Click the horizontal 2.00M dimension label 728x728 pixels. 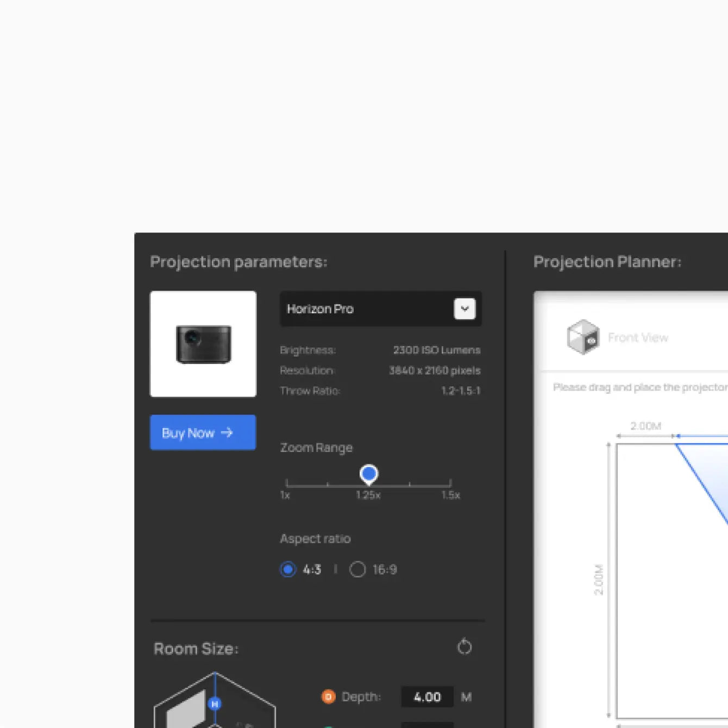(645, 426)
